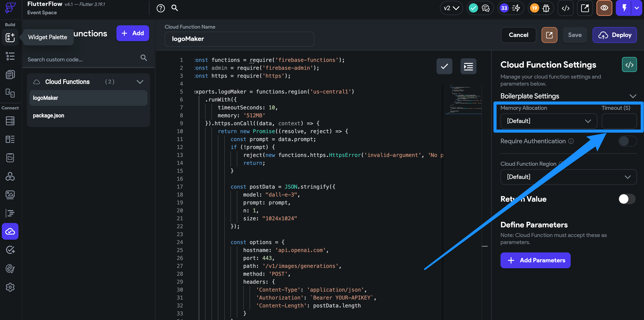Click the Cloud Function Name field

point(239,39)
